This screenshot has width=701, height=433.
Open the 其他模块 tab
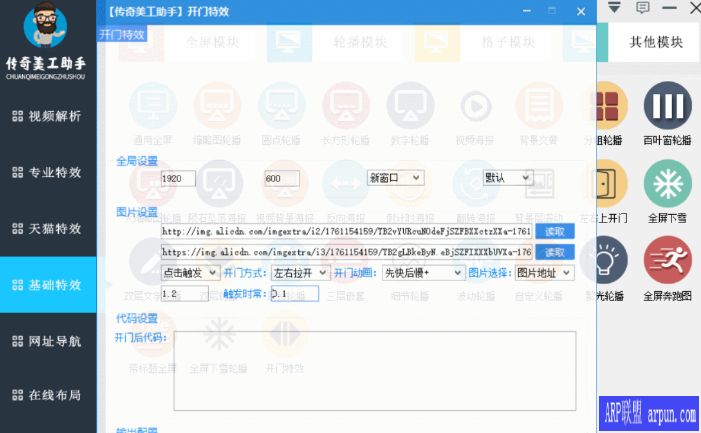[x=655, y=42]
